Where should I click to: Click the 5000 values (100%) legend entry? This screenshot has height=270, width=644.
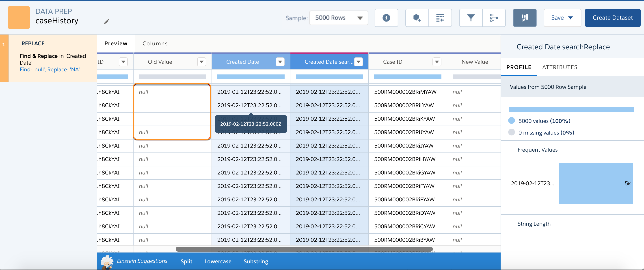coord(540,121)
